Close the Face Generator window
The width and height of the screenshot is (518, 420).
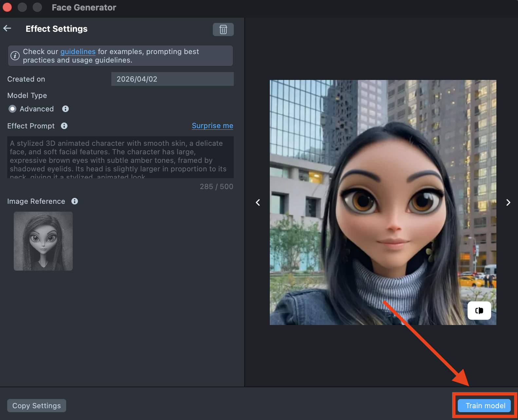click(7, 7)
